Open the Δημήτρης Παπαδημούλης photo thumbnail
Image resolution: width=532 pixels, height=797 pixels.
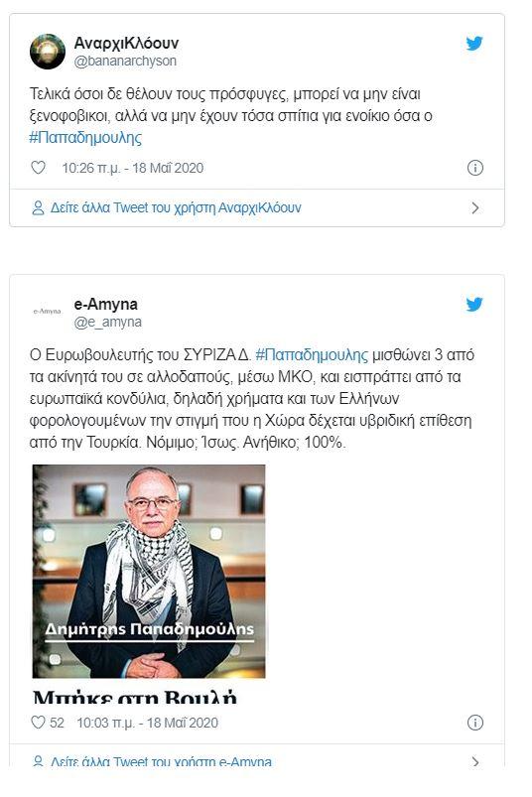pos(149,572)
